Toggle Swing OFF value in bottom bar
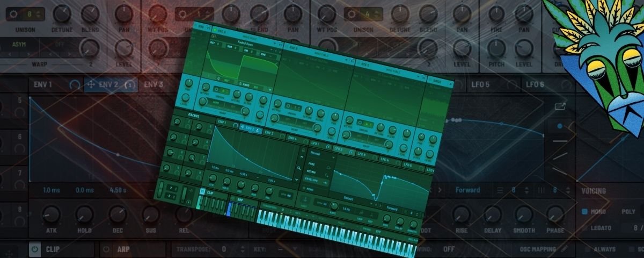Screen dimensions: 644x258 [x=449, y=249]
